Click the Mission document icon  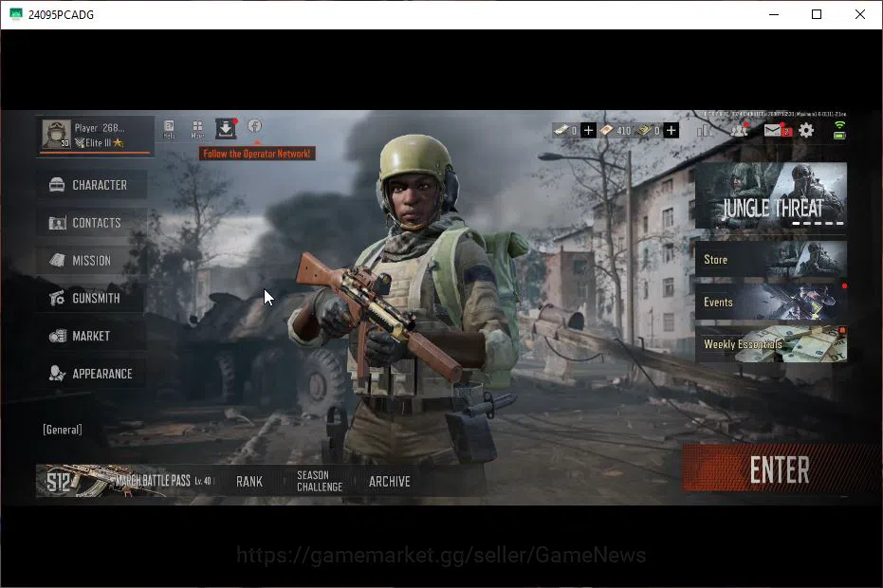click(x=57, y=260)
